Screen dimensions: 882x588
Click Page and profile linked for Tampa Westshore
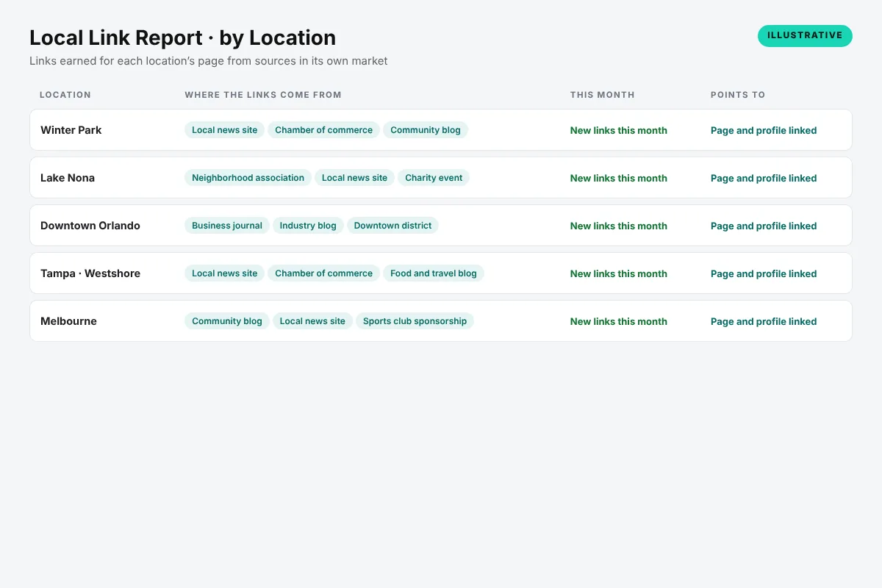(x=764, y=273)
